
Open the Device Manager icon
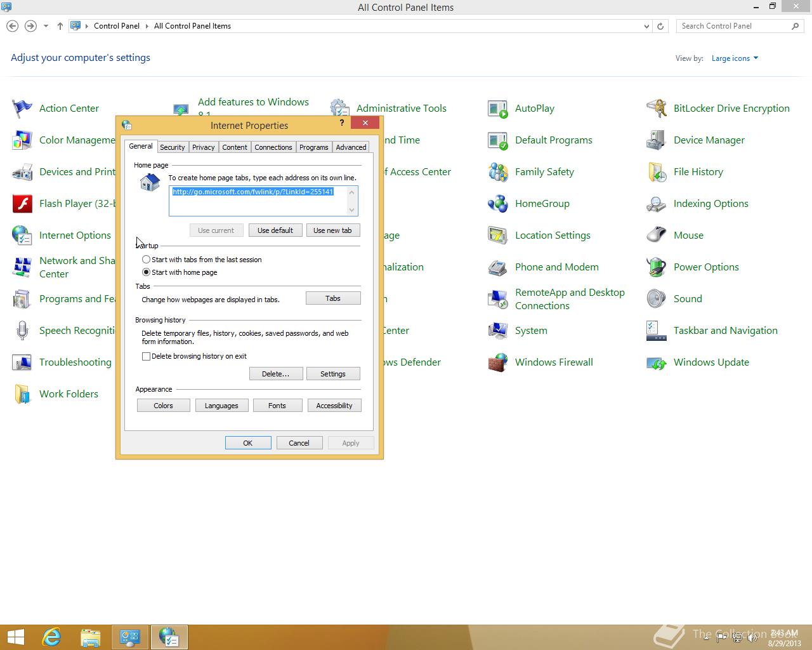pos(657,140)
